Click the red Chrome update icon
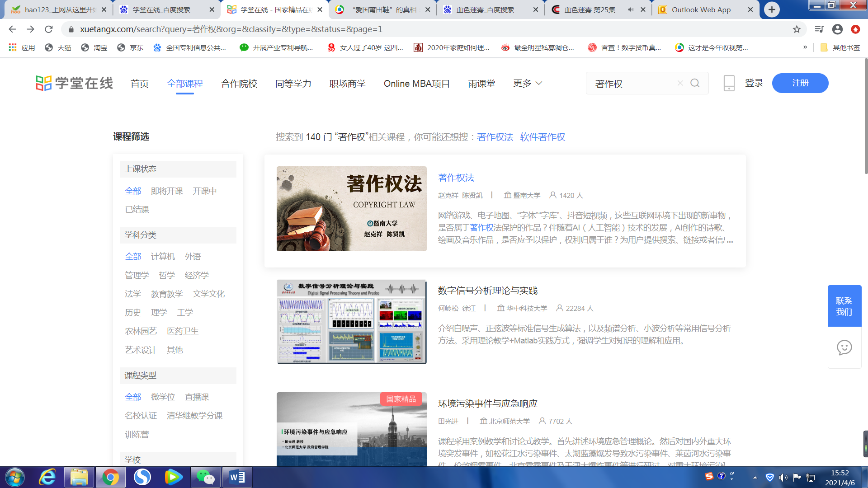 (855, 29)
